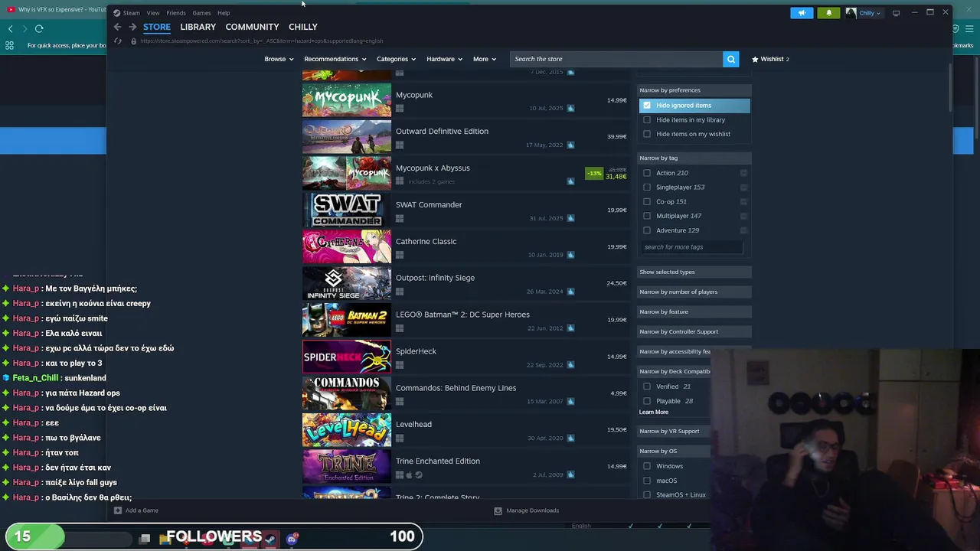Screen dimensions: 980x551
Task: Open the View menu
Action: (x=153, y=13)
